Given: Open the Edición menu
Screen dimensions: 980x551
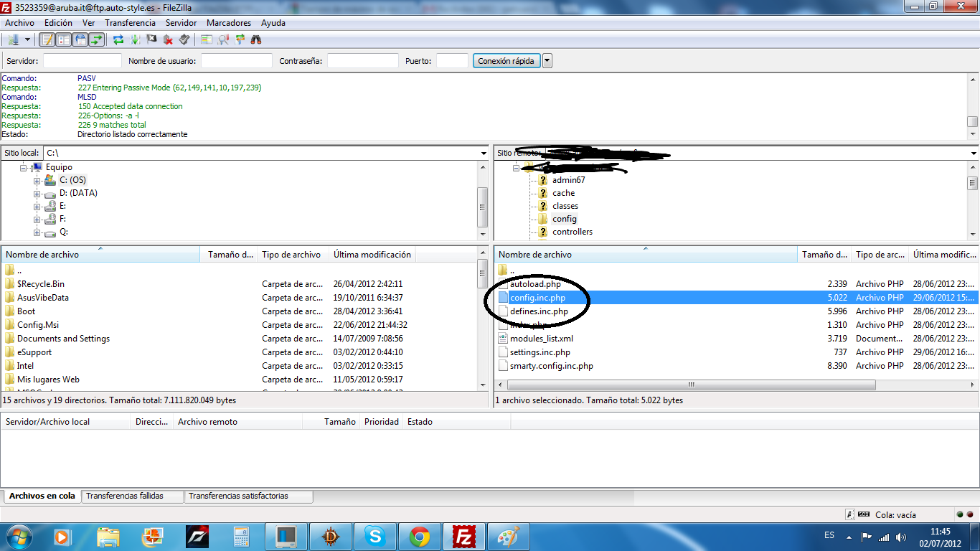Looking at the screenshot, I should [58, 23].
